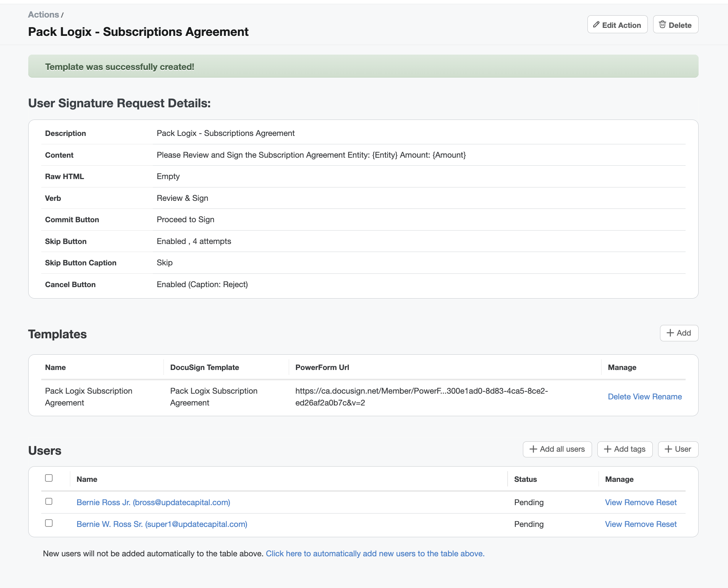The height and width of the screenshot is (588, 728).
Task: Click the Content value starting "Please Review and Sign"
Action: pos(311,155)
